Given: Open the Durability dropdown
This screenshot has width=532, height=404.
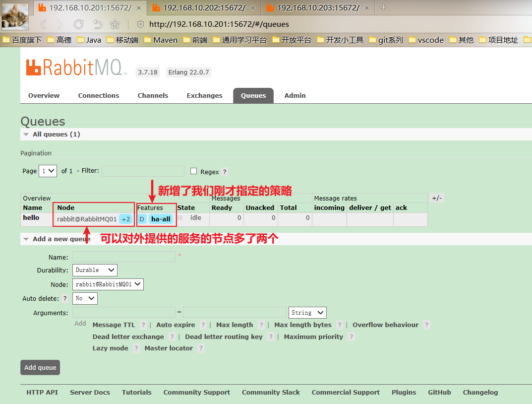Looking at the screenshot, I should (95, 270).
